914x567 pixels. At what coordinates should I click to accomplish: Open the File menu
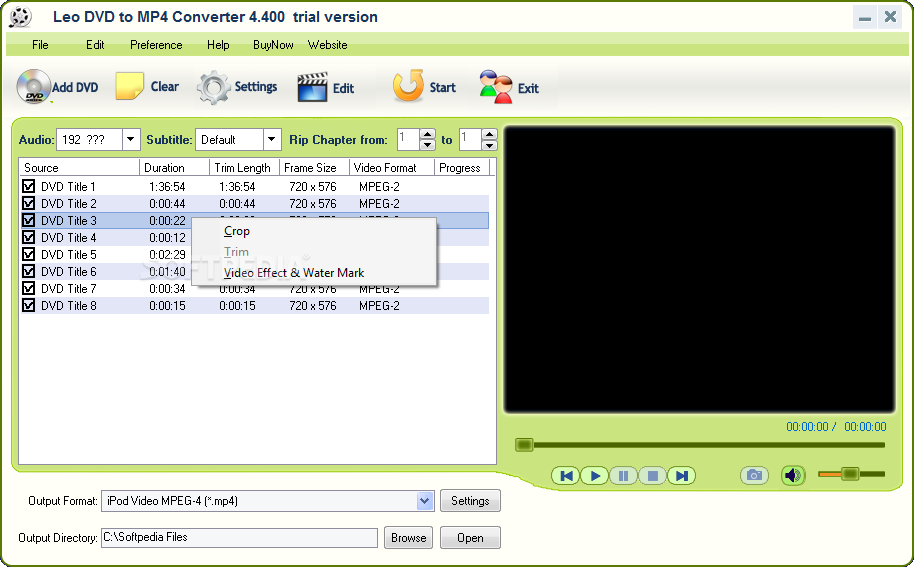click(40, 45)
